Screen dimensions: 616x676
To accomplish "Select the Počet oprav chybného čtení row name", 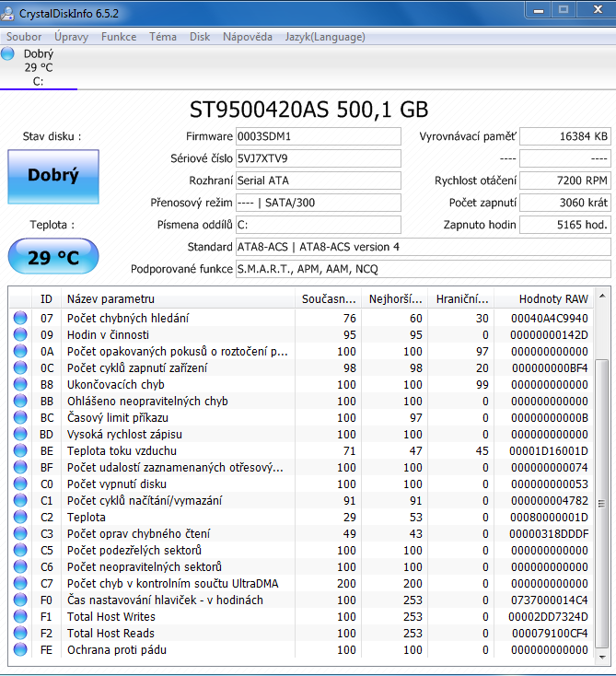I will click(138, 534).
